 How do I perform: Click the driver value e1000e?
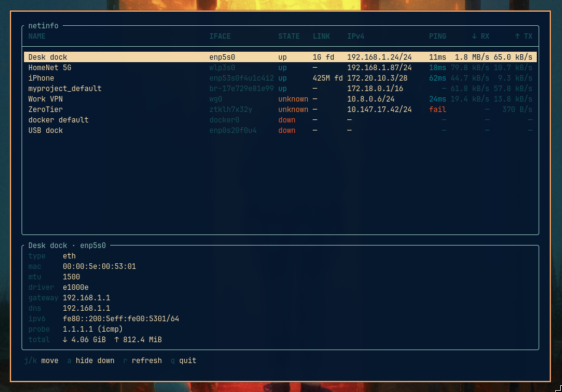(x=76, y=287)
